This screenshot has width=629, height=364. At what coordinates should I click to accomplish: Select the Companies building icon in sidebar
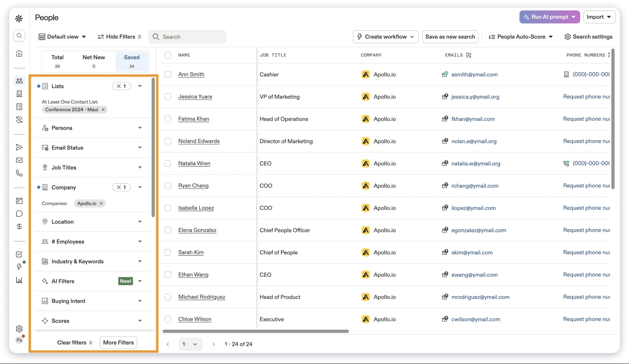tap(19, 93)
